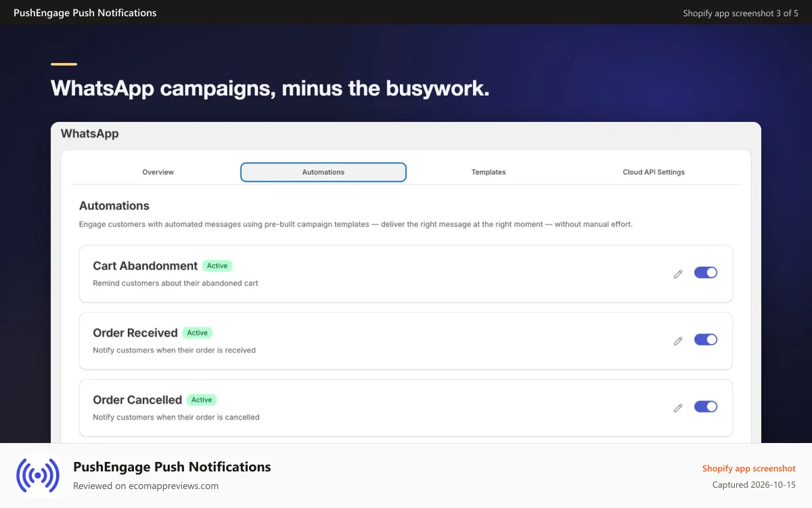Edit the Order Received automation pencil icon
812x508 pixels.
click(x=678, y=341)
